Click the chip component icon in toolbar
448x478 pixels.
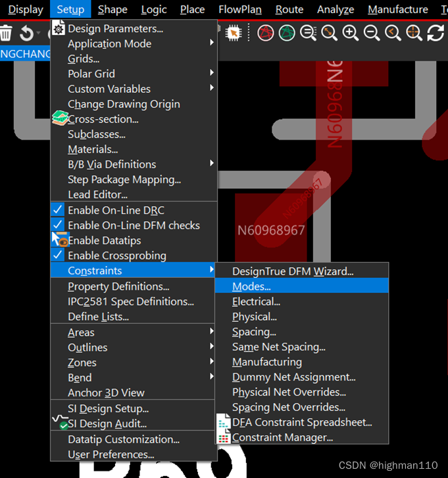click(x=233, y=33)
